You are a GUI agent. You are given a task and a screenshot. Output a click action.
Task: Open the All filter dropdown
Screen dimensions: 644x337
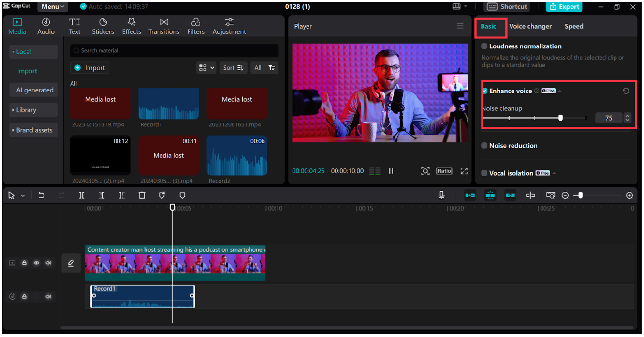264,68
